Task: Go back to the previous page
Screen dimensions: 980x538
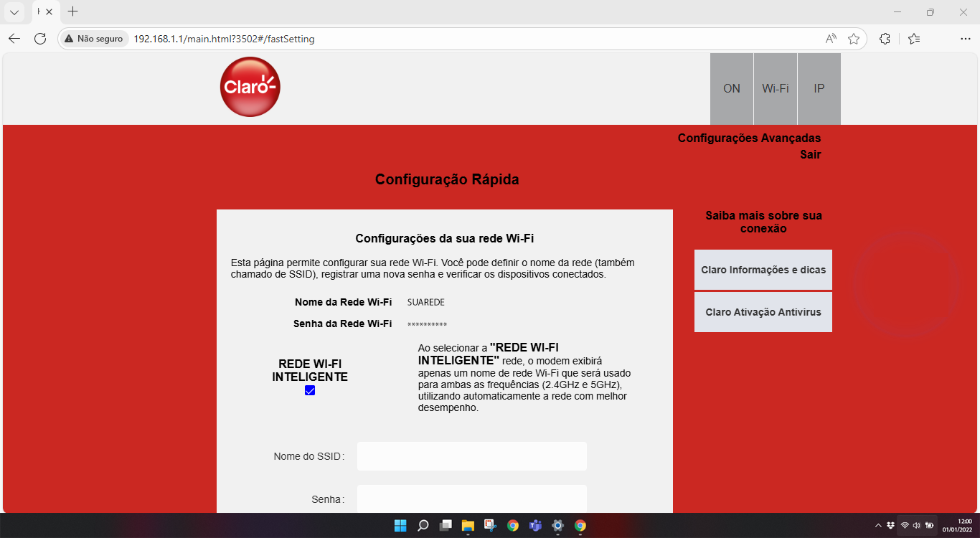Action: pos(14,39)
